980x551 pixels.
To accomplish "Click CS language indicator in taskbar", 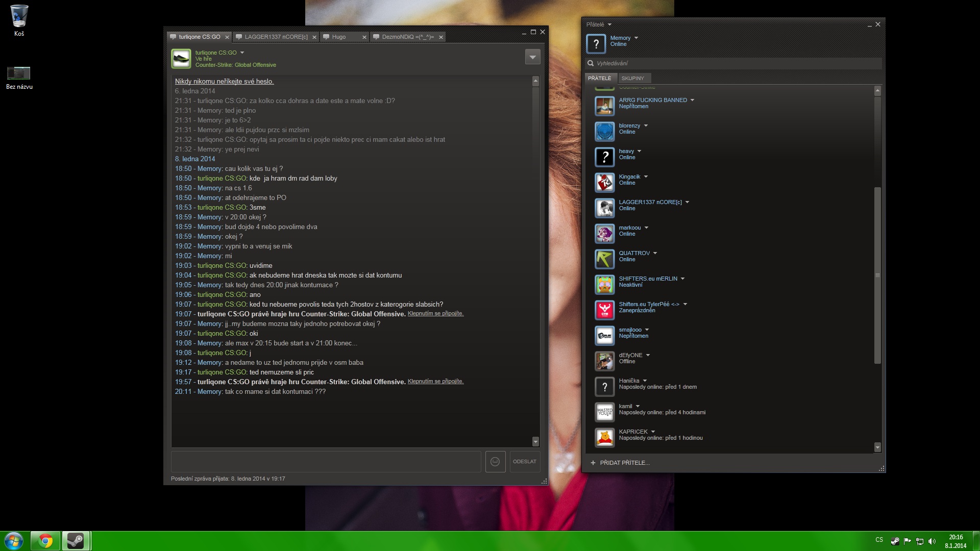I will coord(879,540).
